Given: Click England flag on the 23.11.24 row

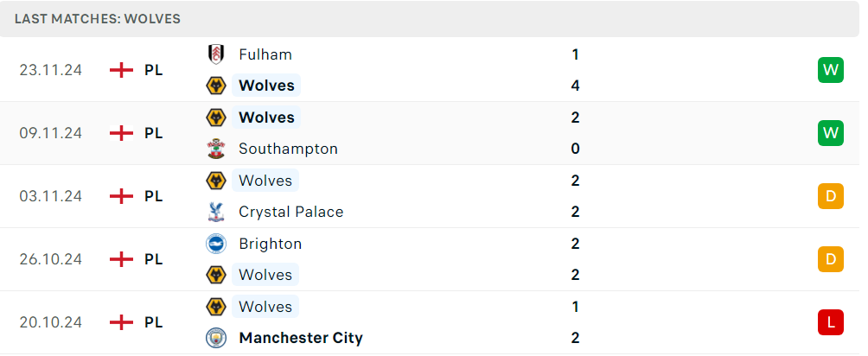Looking at the screenshot, I should pyautogui.click(x=122, y=70).
